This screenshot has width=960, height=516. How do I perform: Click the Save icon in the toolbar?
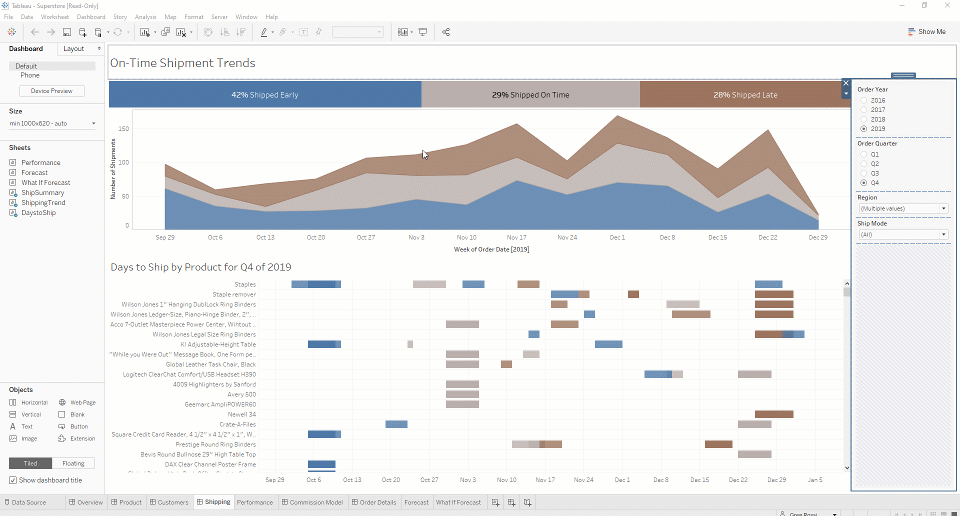[x=67, y=32]
